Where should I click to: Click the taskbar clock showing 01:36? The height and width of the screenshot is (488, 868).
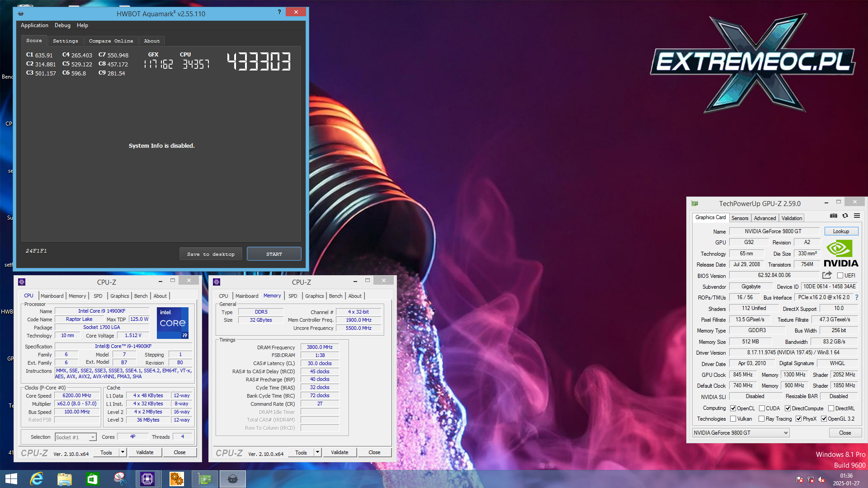[x=846, y=476]
